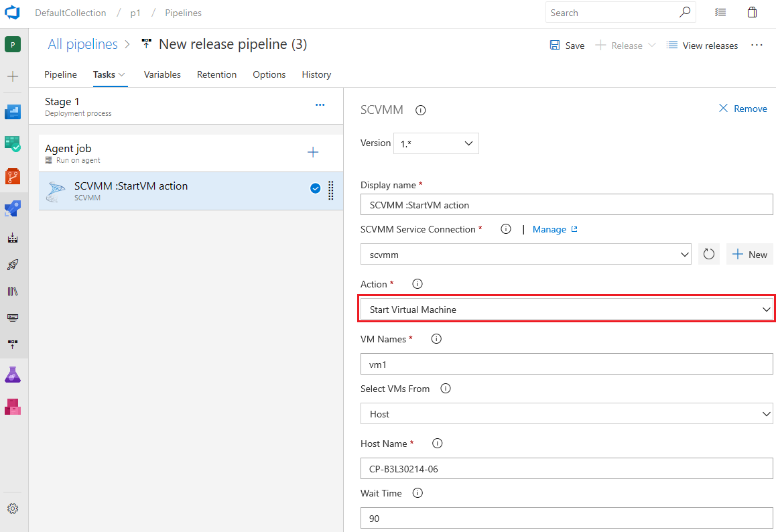
Task: Grab the drag handle of SCVMM task
Action: [330, 190]
